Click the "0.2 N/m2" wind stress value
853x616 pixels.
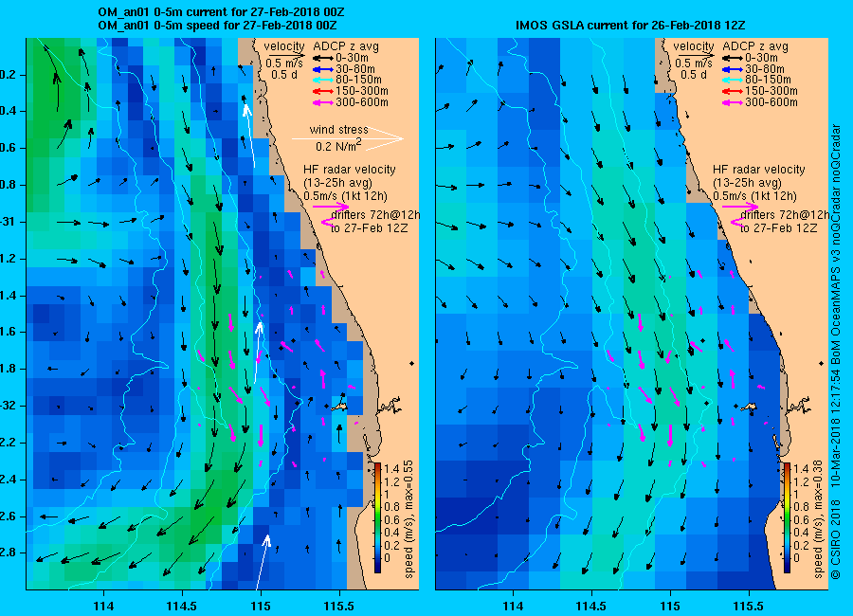tap(338, 146)
